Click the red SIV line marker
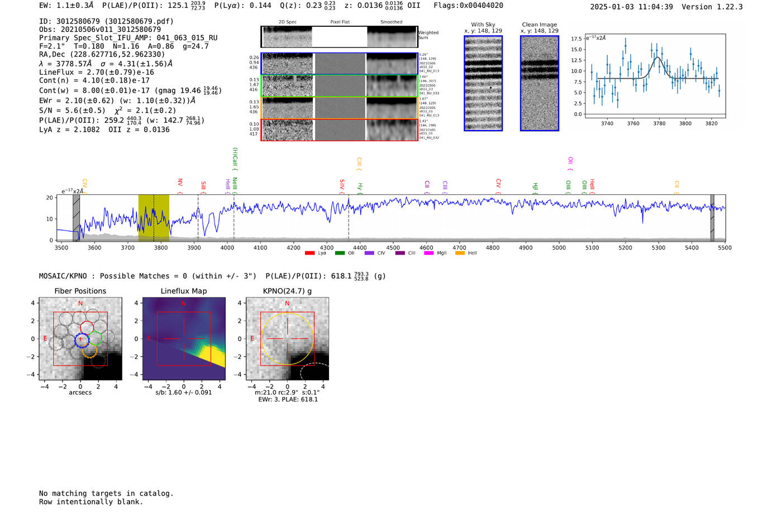Screen dimensions: 782x532 tap(342, 186)
